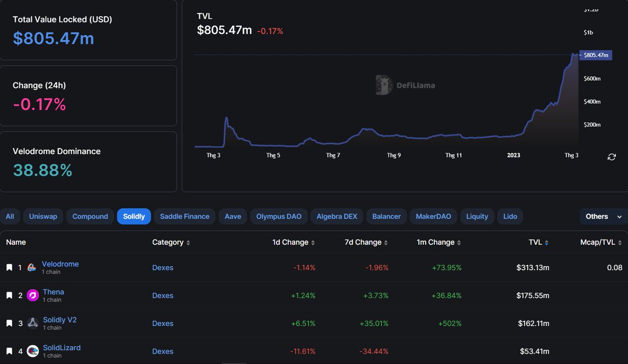This screenshot has height=364, width=628.
Task: Select the Algebra DEX filter tab
Action: pos(337,217)
